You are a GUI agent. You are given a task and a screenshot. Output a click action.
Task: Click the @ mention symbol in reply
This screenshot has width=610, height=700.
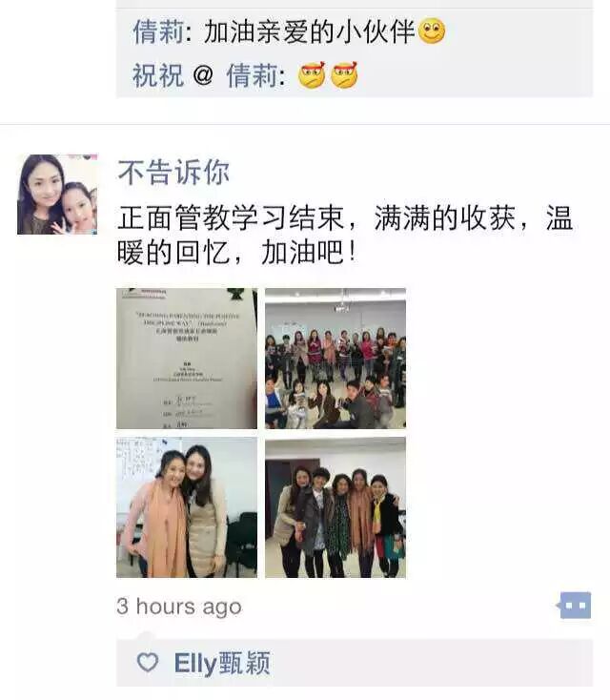[203, 74]
